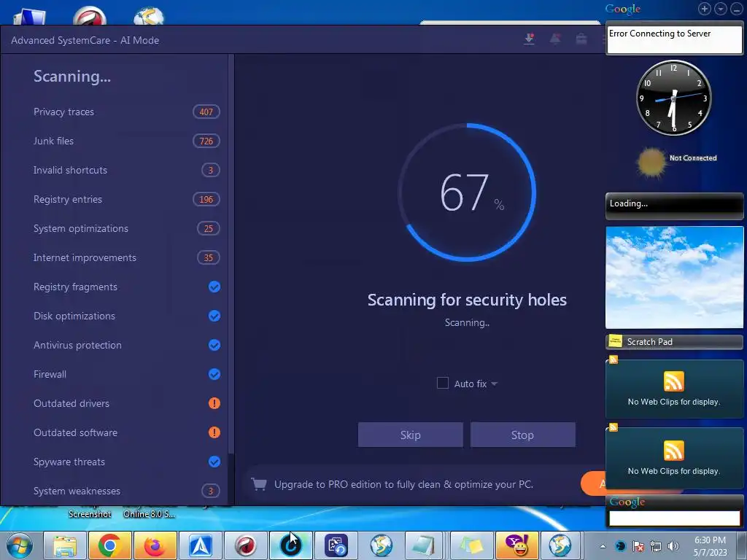Image resolution: width=747 pixels, height=560 pixels.
Task: Click the Disk optimizations blue checkmark
Action: click(x=214, y=316)
